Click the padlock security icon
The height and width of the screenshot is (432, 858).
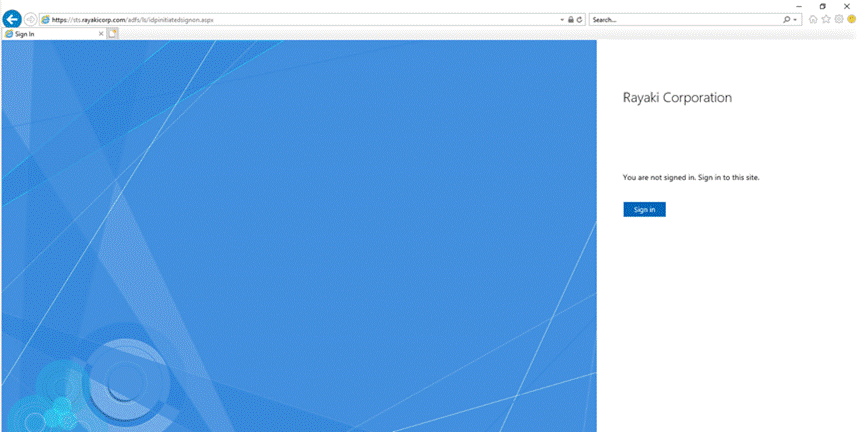571,20
